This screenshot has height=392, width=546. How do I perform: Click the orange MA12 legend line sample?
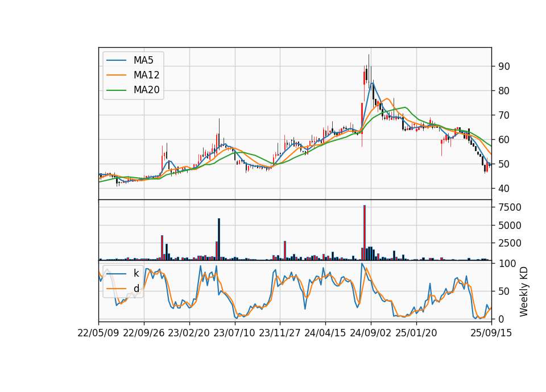(116, 75)
